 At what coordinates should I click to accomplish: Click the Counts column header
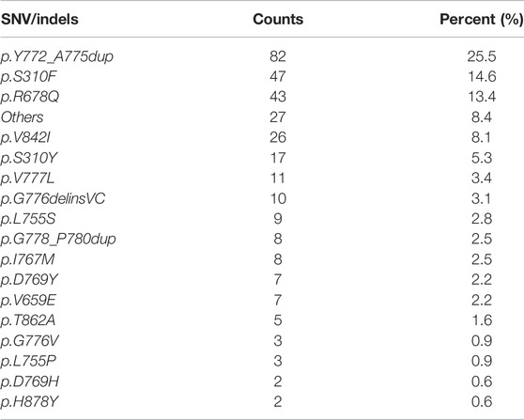point(278,20)
